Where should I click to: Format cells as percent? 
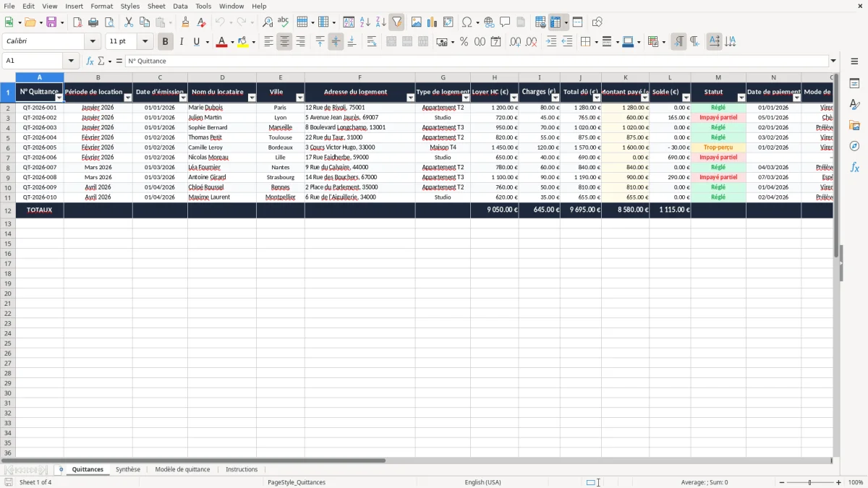tap(464, 42)
